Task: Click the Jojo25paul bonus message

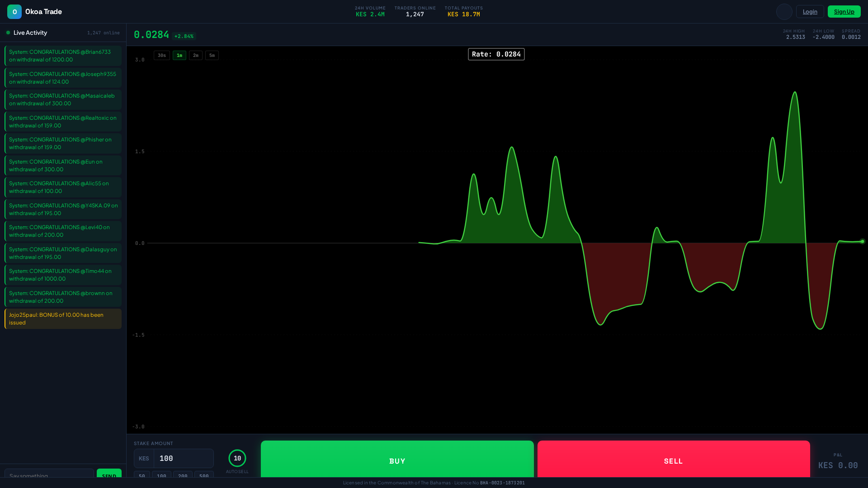Action: tap(63, 319)
